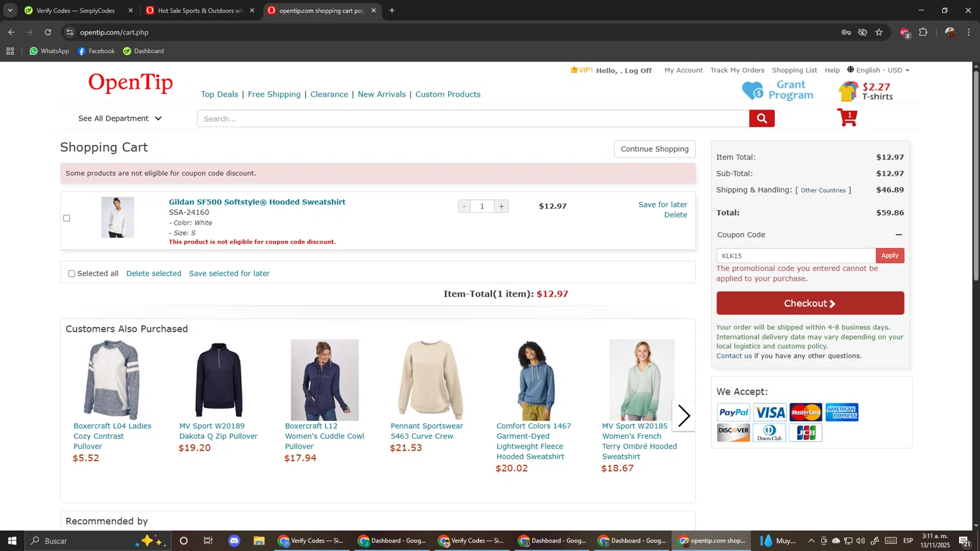980x551 pixels.
Task: Click the site info icon in address bar
Action: tap(70, 32)
